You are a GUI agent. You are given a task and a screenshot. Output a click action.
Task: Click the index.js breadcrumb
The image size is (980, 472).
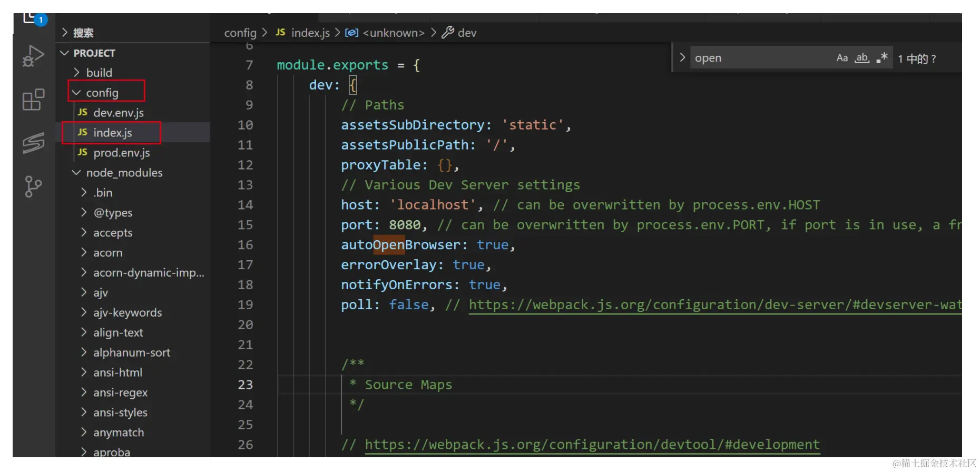point(303,33)
